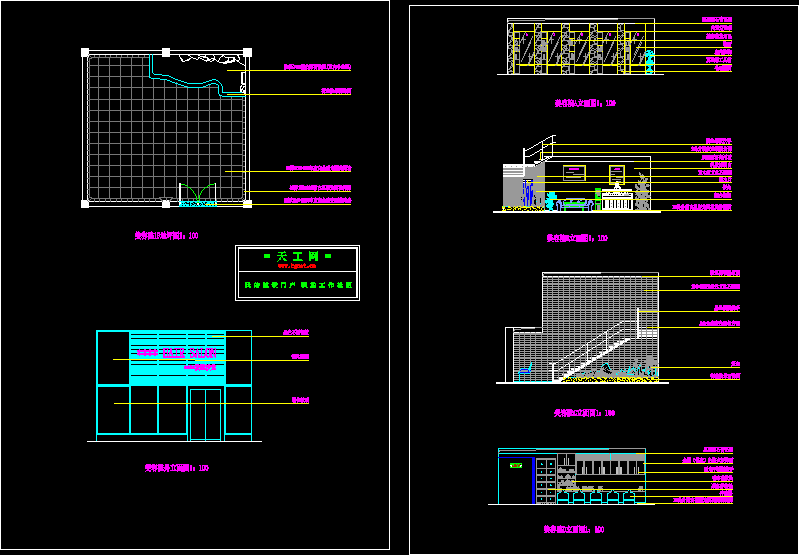Select the staircase elevation title caption
Screen dimensions: 799x555
584,412
